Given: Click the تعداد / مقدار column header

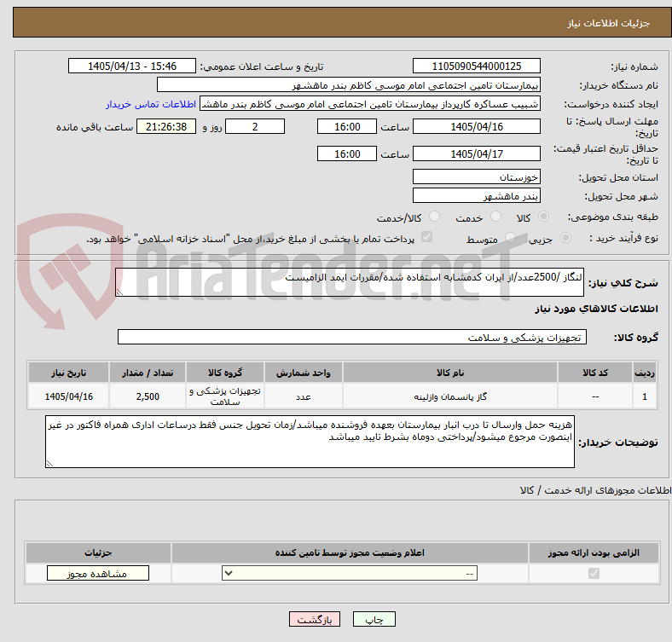Looking at the screenshot, I should point(148,373).
